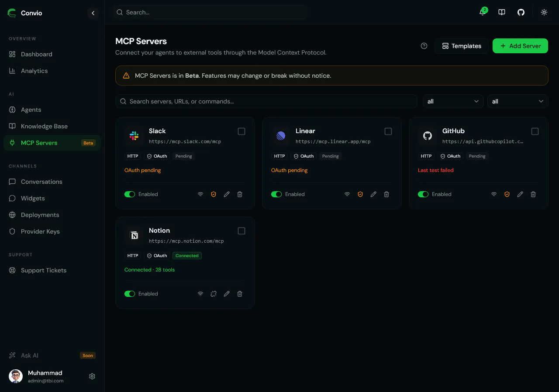Delete the Linear server
559x392 pixels.
click(386, 194)
